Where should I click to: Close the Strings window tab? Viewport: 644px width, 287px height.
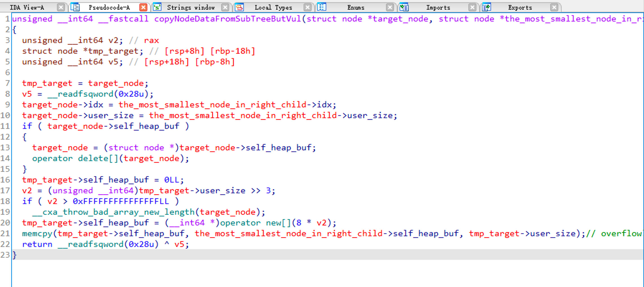225,7
